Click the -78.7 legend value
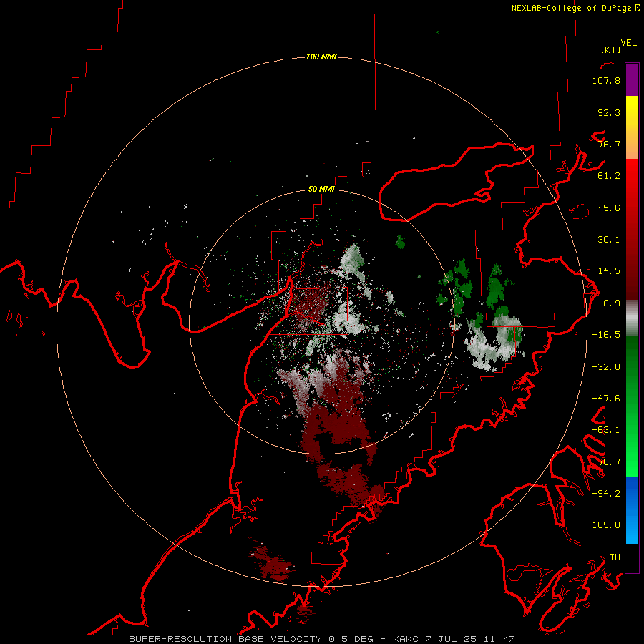Image resolution: width=644 pixels, height=644 pixels. click(606, 462)
